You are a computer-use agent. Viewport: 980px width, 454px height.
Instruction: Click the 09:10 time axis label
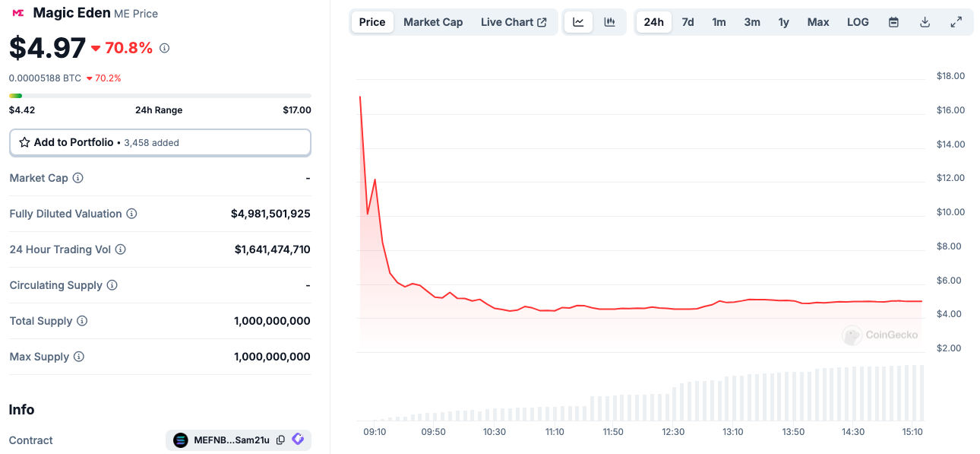[375, 431]
